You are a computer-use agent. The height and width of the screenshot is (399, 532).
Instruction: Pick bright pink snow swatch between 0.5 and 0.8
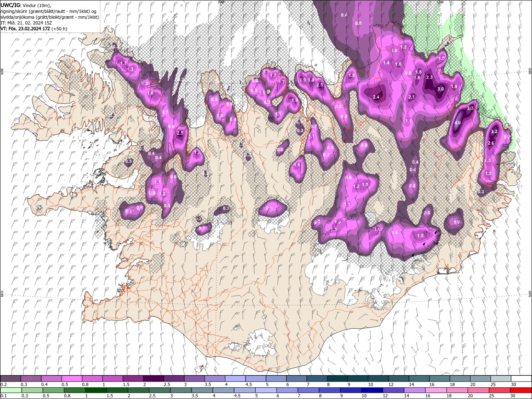(71, 379)
